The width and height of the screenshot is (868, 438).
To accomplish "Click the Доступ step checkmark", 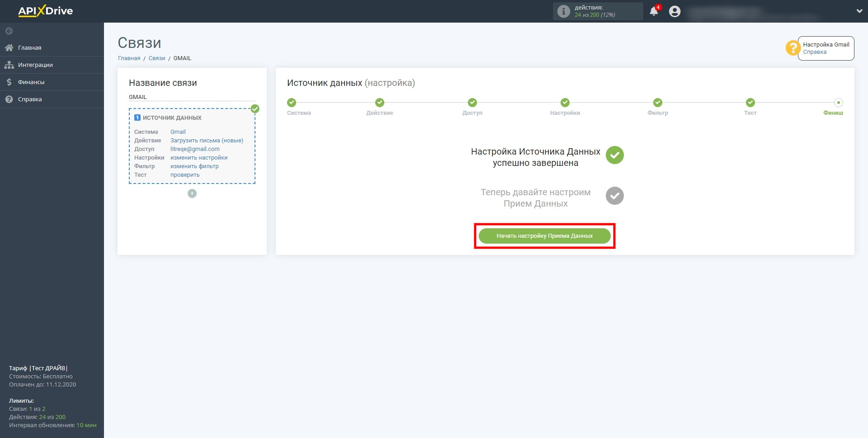I will [472, 103].
